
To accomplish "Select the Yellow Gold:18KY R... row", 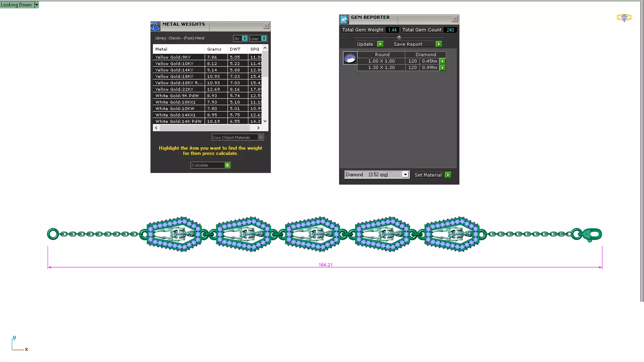I will coord(207,83).
